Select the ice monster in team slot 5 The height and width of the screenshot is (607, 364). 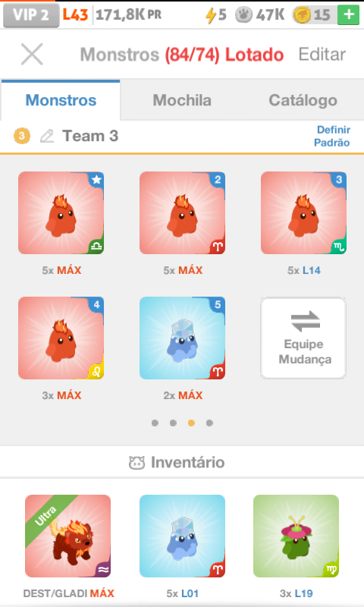tap(182, 338)
